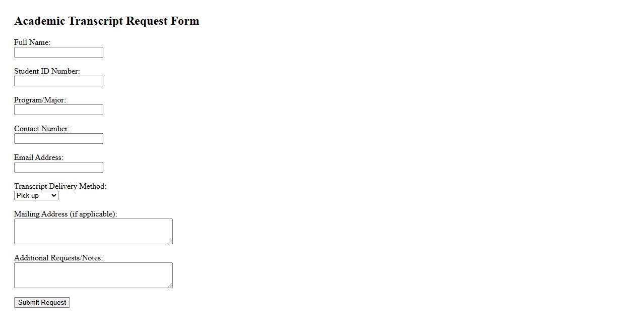Focus the Student ID Number input box
Screen dimensions: 644x328
click(58, 81)
